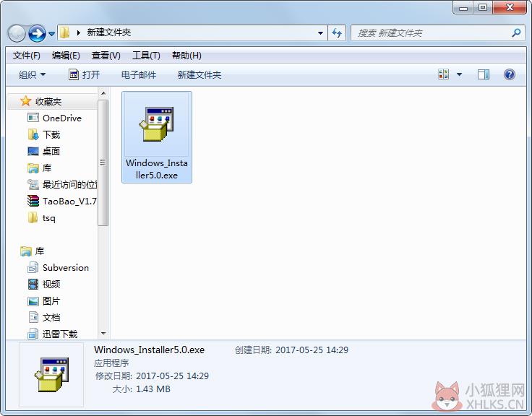
Task: Click the navigation pane scroll up arrow
Action: coord(103,93)
